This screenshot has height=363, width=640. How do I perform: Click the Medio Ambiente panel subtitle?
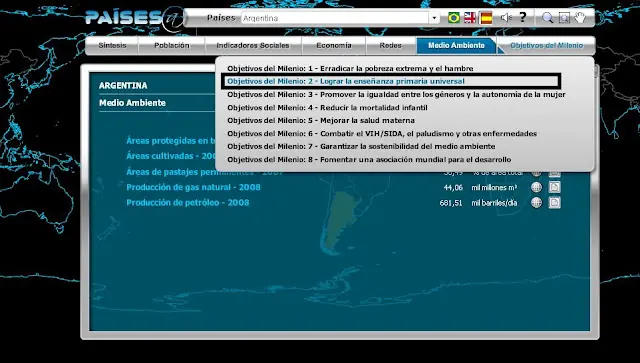(x=132, y=103)
